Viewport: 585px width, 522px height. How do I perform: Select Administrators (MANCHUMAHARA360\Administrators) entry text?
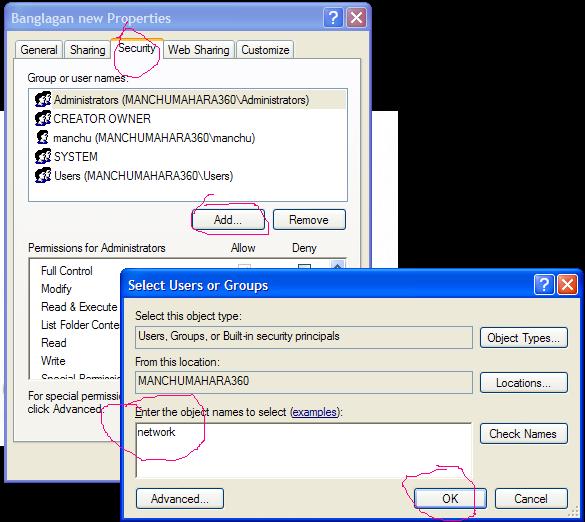coord(181,100)
